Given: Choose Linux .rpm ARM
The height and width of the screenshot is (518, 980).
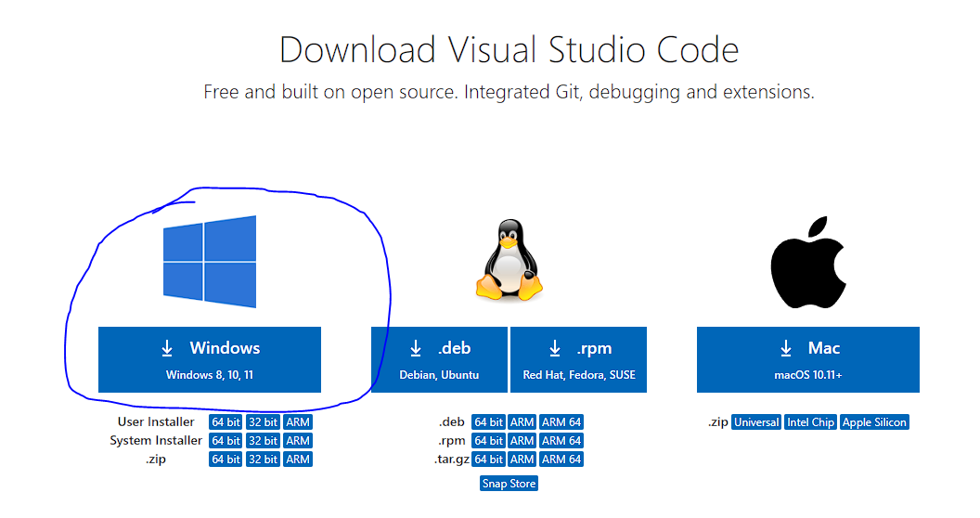Looking at the screenshot, I should click(522, 441).
